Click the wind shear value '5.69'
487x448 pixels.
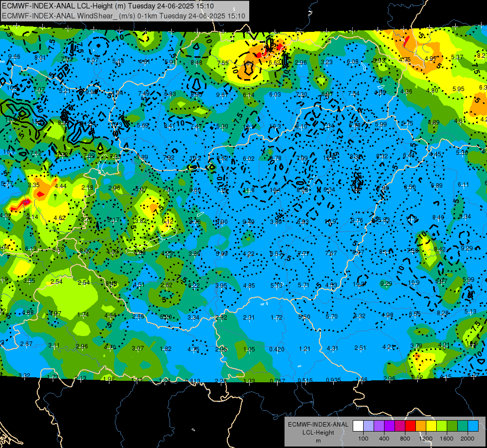[x=143, y=125]
